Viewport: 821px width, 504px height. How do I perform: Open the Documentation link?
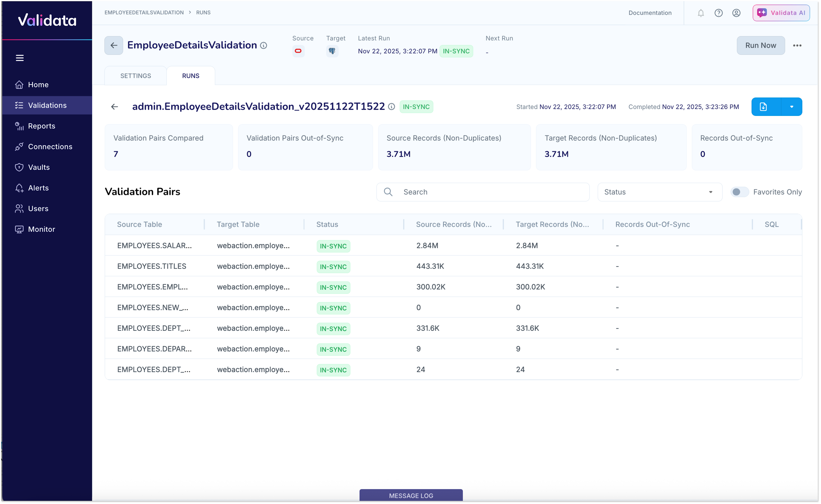point(650,13)
